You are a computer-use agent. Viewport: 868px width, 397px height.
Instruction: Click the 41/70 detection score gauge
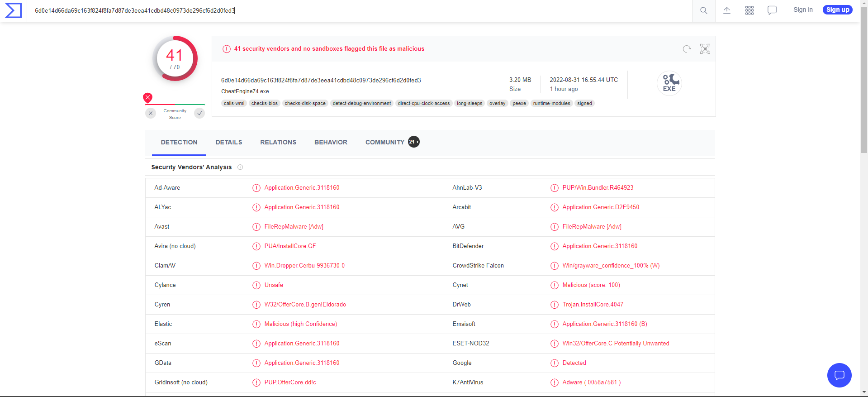coord(175,58)
